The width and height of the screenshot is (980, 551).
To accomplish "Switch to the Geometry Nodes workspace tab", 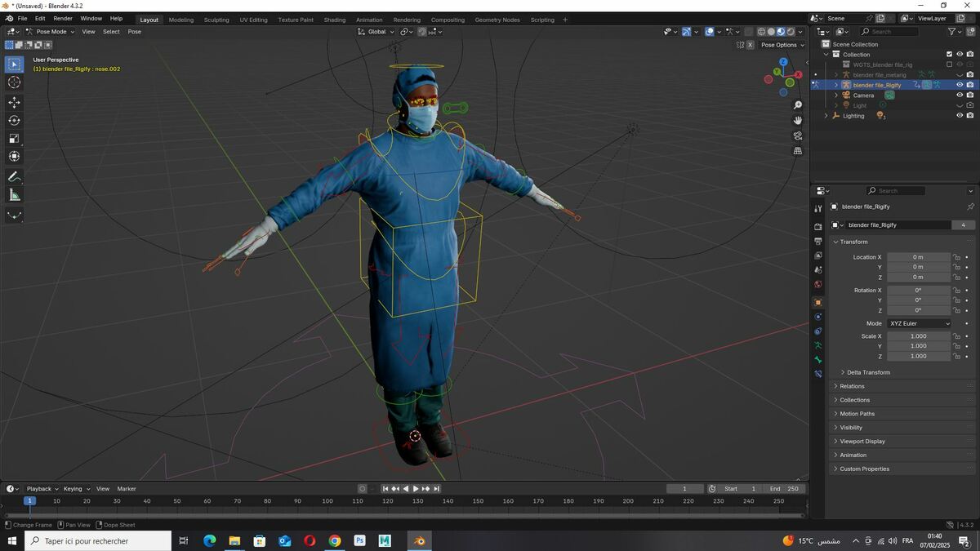I will [x=497, y=20].
